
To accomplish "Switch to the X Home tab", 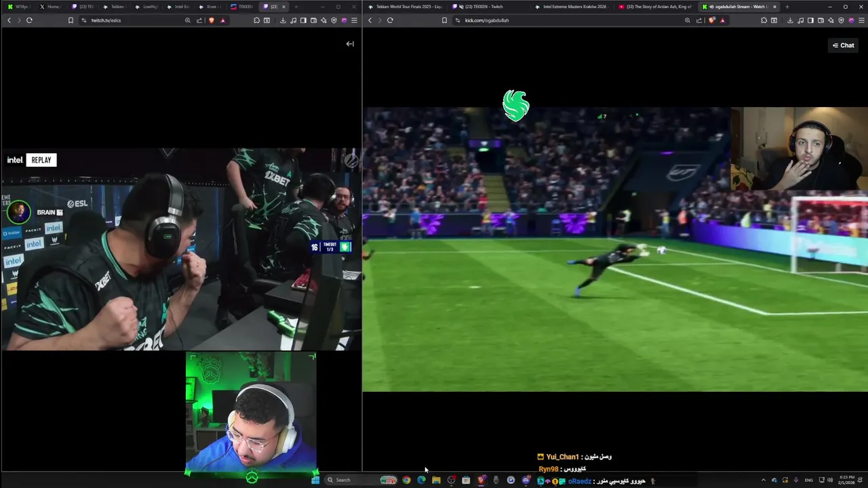I will [51, 7].
